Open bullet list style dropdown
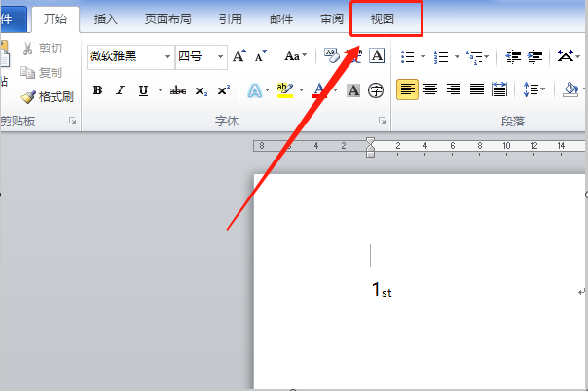Screen dimensions: 588x391 pos(423,56)
